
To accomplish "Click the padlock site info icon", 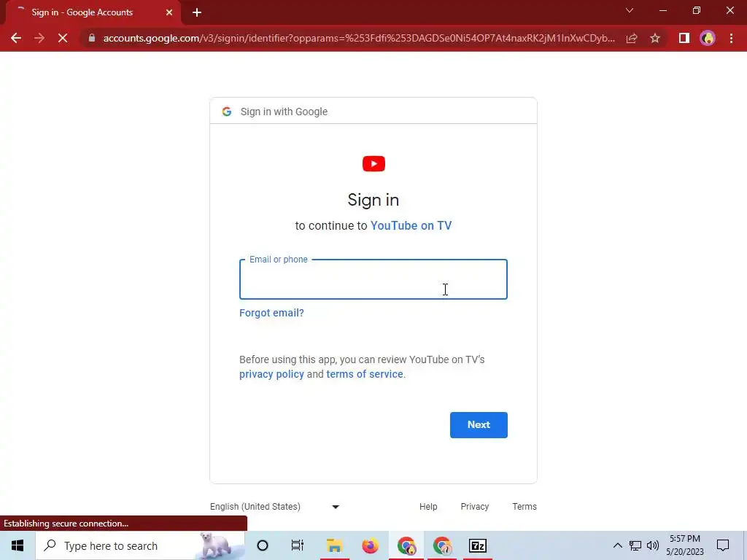I will click(x=92, y=38).
